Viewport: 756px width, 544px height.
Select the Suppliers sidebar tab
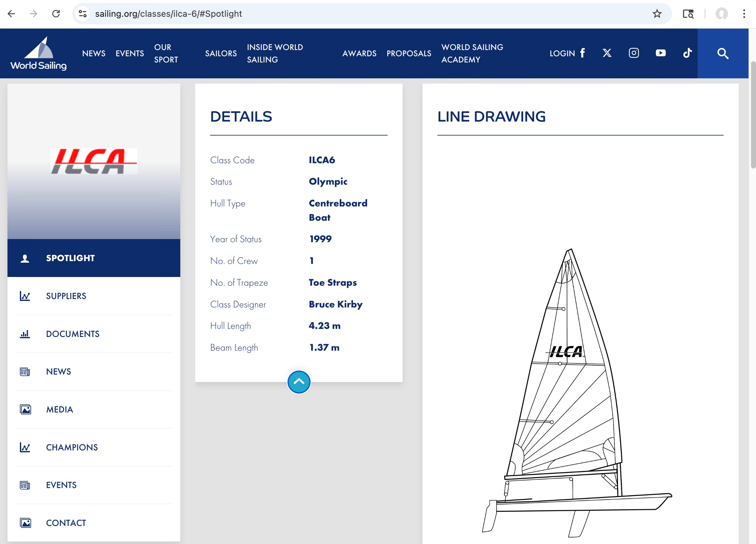pyautogui.click(x=66, y=296)
